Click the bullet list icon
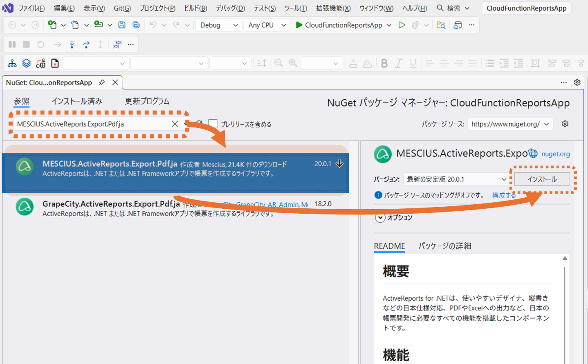 pos(490,63)
